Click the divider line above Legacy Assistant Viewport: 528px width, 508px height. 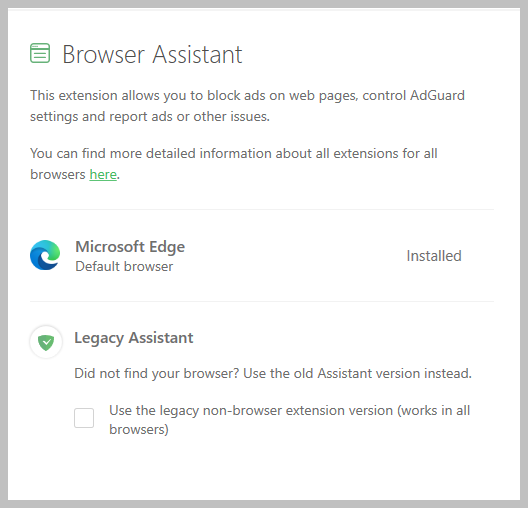point(262,302)
